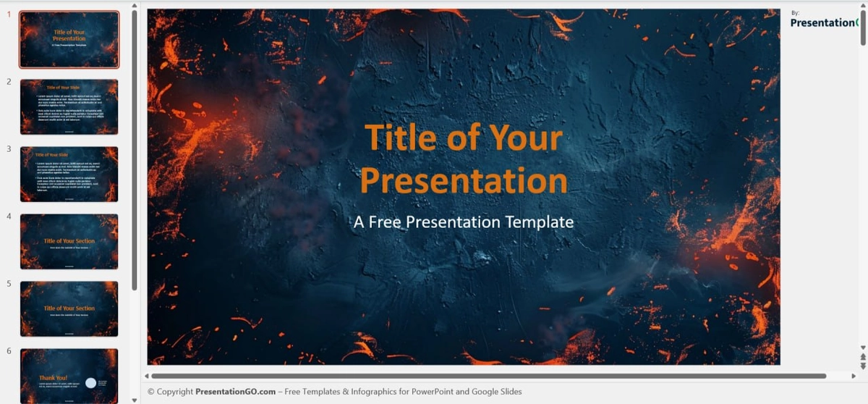This screenshot has width=868, height=404.
Task: Pick slide 5 section title thumbnail
Action: coord(69,309)
